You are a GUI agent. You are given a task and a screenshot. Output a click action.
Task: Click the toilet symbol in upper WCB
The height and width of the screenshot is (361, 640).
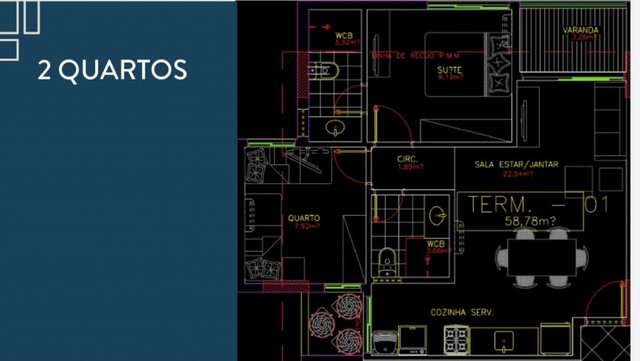323,71
